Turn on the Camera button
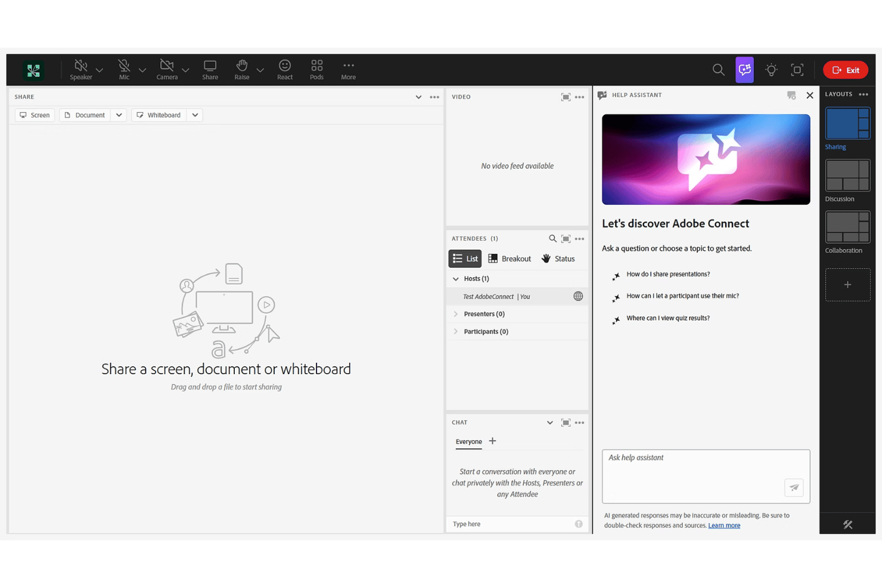Viewport: 882px width, 588px height. (167, 70)
